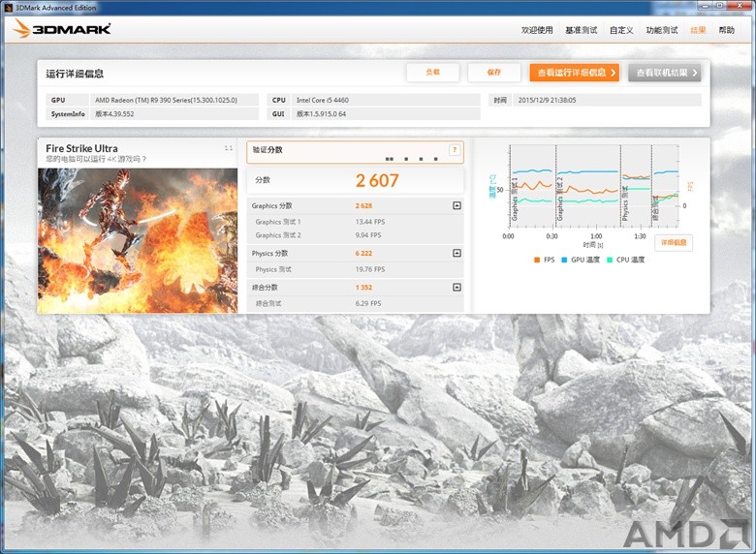The image size is (756, 554).
Task: Click the Graphics 测试 1 row, 13.44 FPS
Action: 356,222
